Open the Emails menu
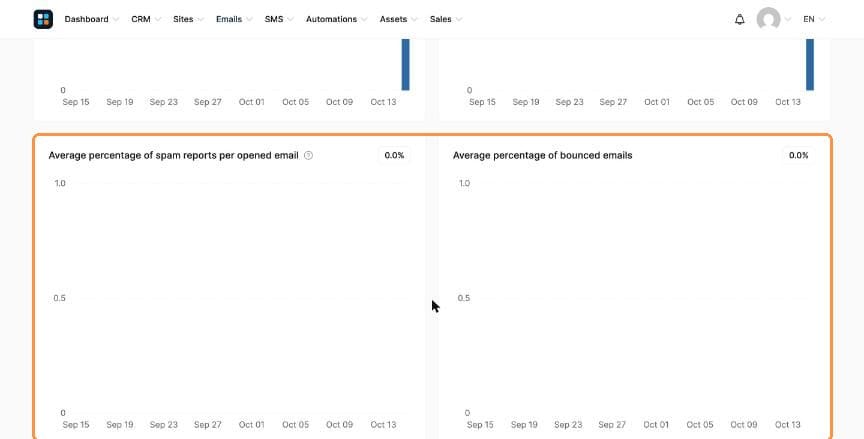The height and width of the screenshot is (439, 864). (x=234, y=19)
